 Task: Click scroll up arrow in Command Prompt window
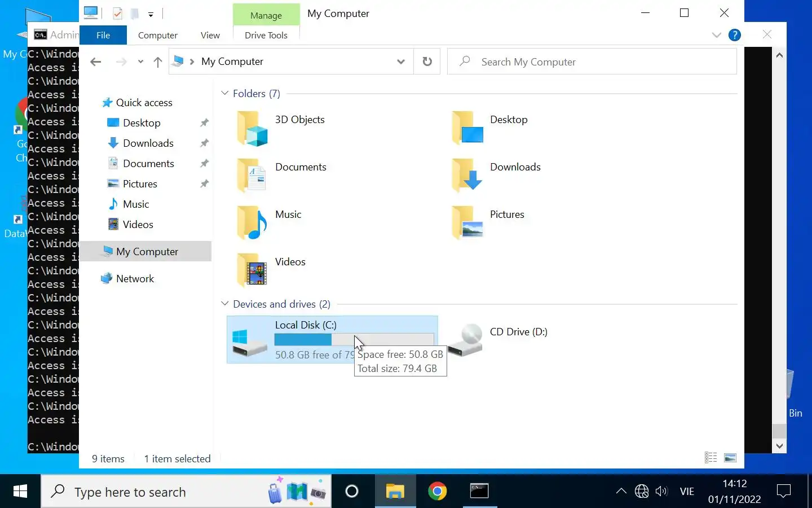point(779,55)
